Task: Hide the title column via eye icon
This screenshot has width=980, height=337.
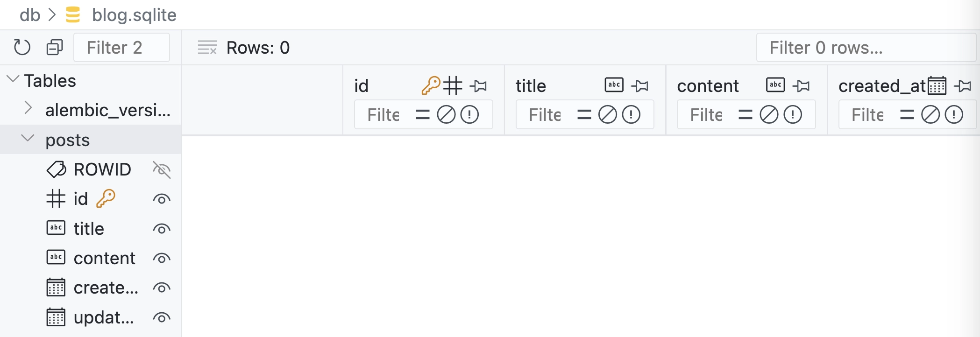Action: tap(162, 229)
